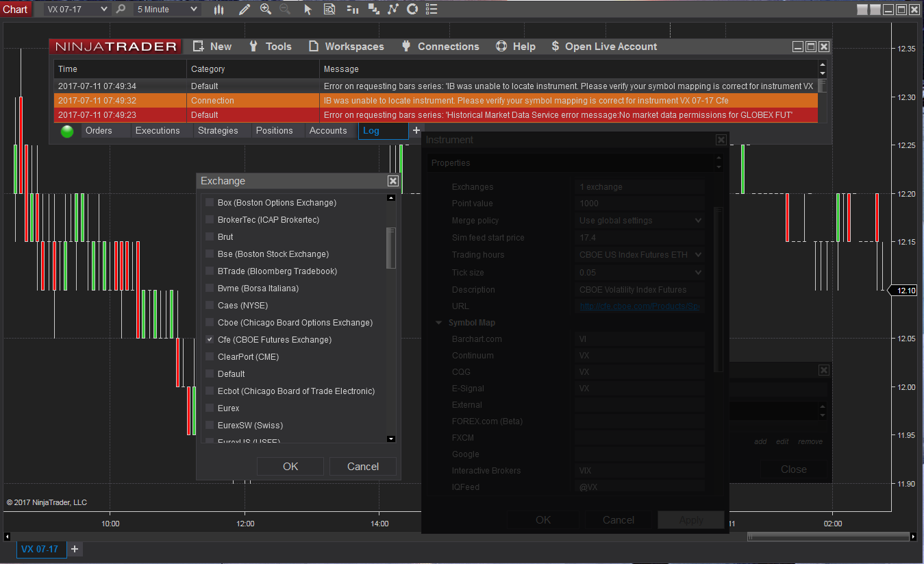Click the Exchange list scrollbar thumb
924x564 pixels.
391,247
